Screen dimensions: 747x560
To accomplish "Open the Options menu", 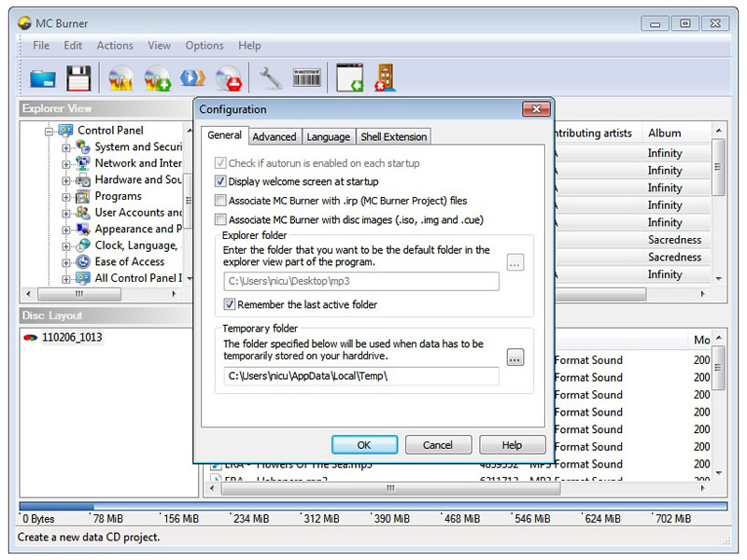I will 204,46.
